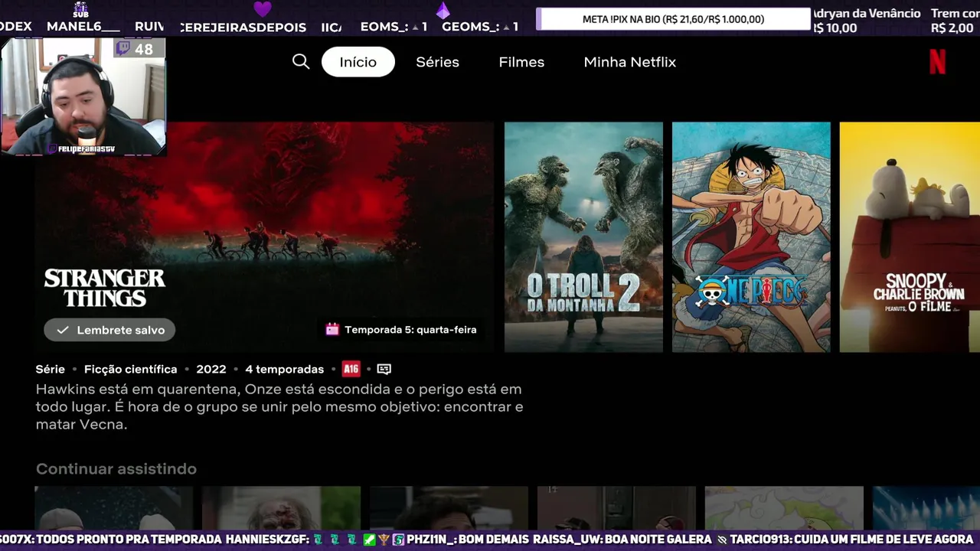Click the META !PIX NA BIO goal bar
Screen dimensions: 980x551
point(673,19)
